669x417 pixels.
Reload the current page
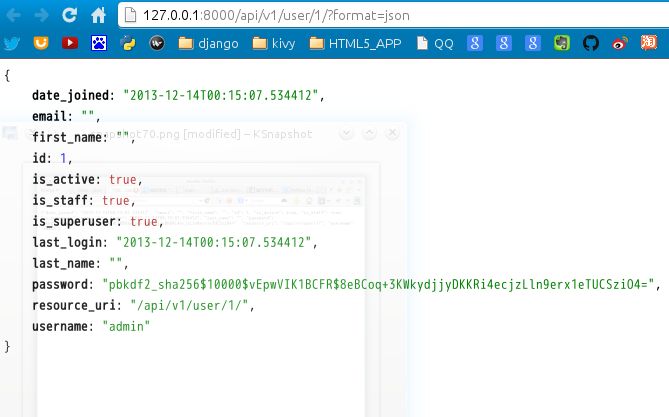click(70, 15)
